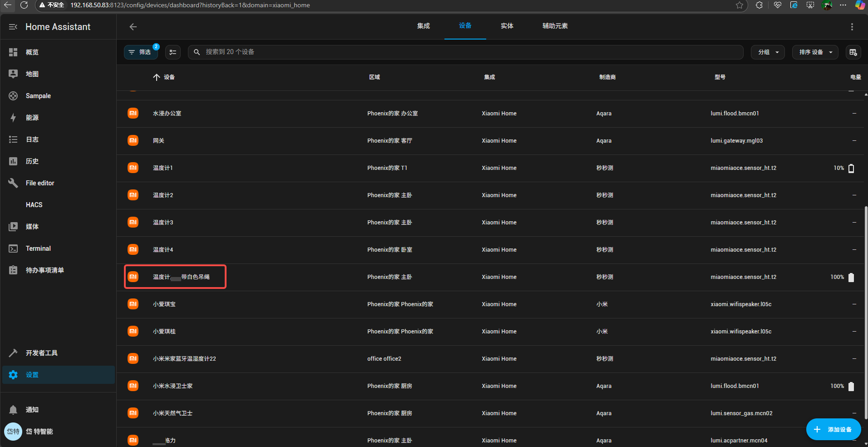Switch to the Entities tab
The width and height of the screenshot is (868, 447).
tap(507, 26)
